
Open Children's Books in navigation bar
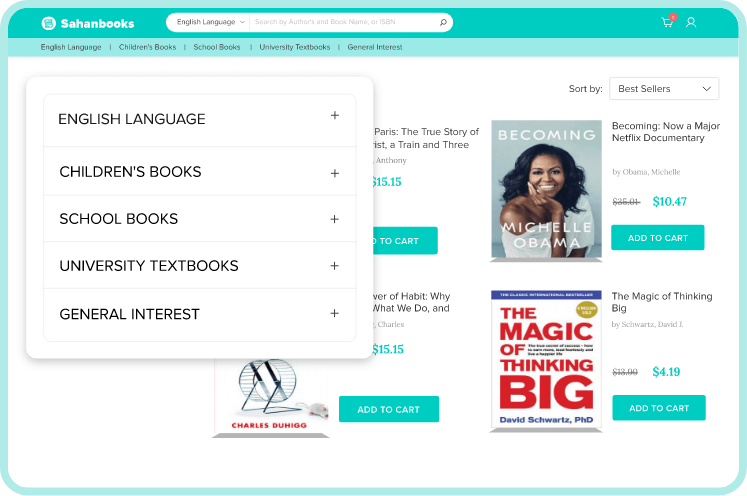click(147, 47)
